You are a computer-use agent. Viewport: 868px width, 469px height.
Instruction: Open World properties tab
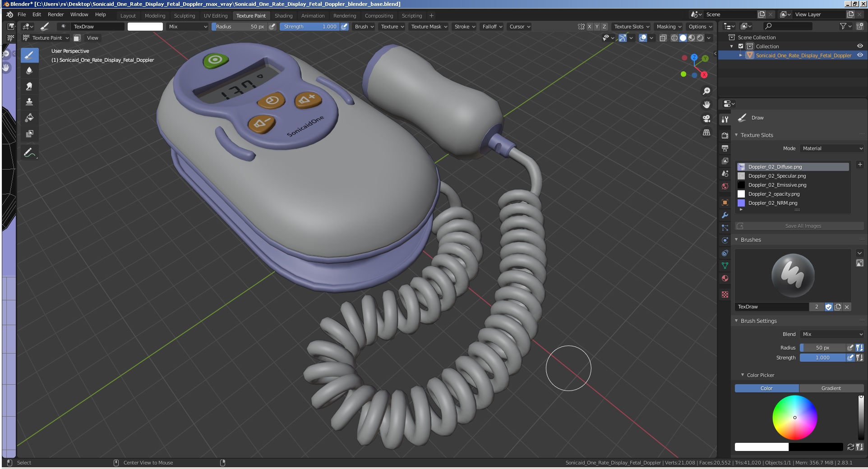725,186
